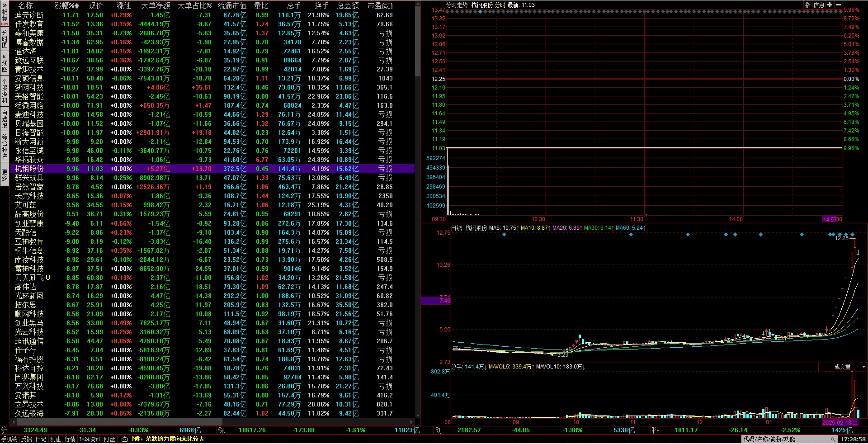The image size is (868, 444).
Task: Click the robot assistant icon in status bar
Action: pos(125,439)
